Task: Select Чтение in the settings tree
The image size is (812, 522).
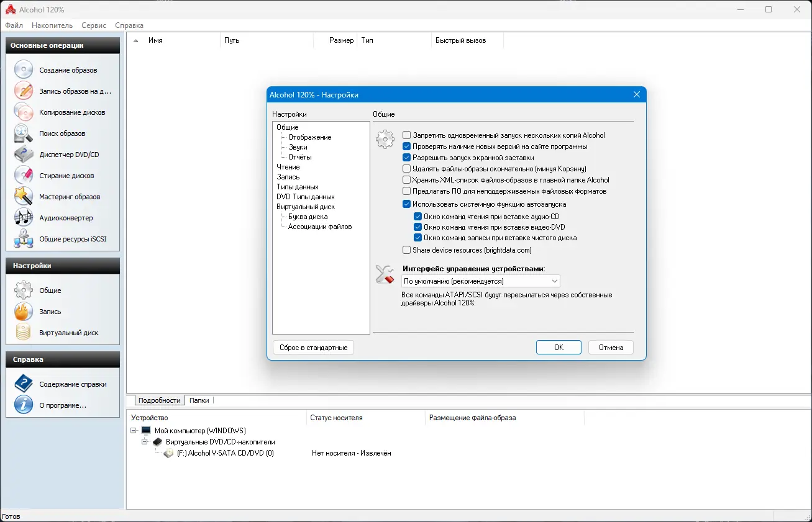Action: pyautogui.click(x=288, y=167)
